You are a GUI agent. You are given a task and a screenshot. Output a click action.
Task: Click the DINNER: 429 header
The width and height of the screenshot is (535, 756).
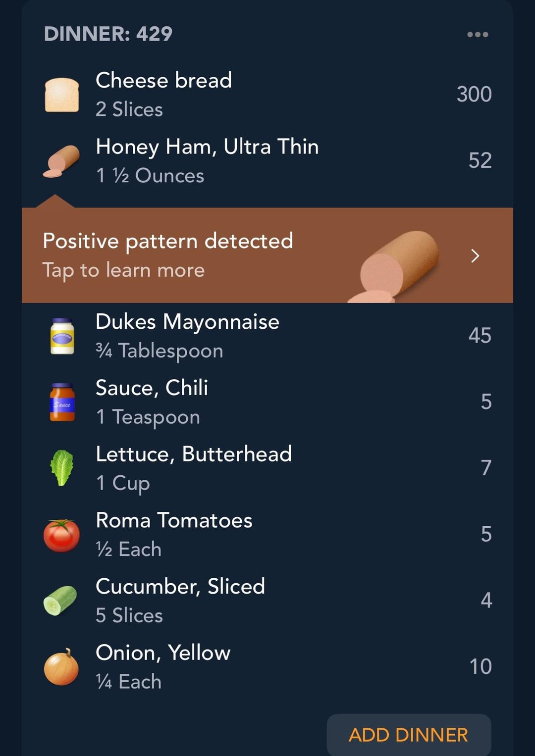(x=108, y=34)
